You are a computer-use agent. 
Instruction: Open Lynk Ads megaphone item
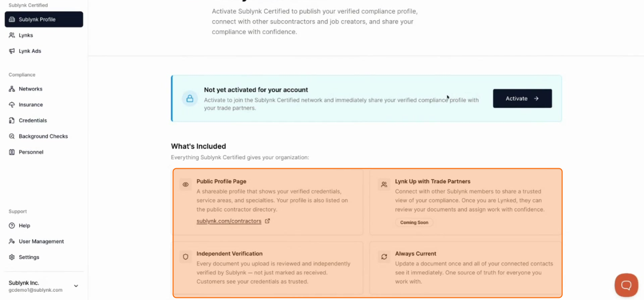tap(44, 51)
